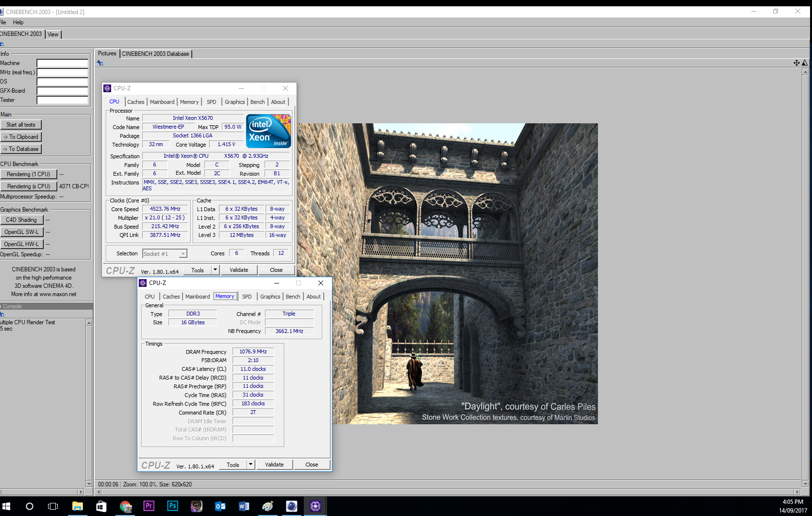
Task: Click the GFX-Board input field
Action: 63,91
